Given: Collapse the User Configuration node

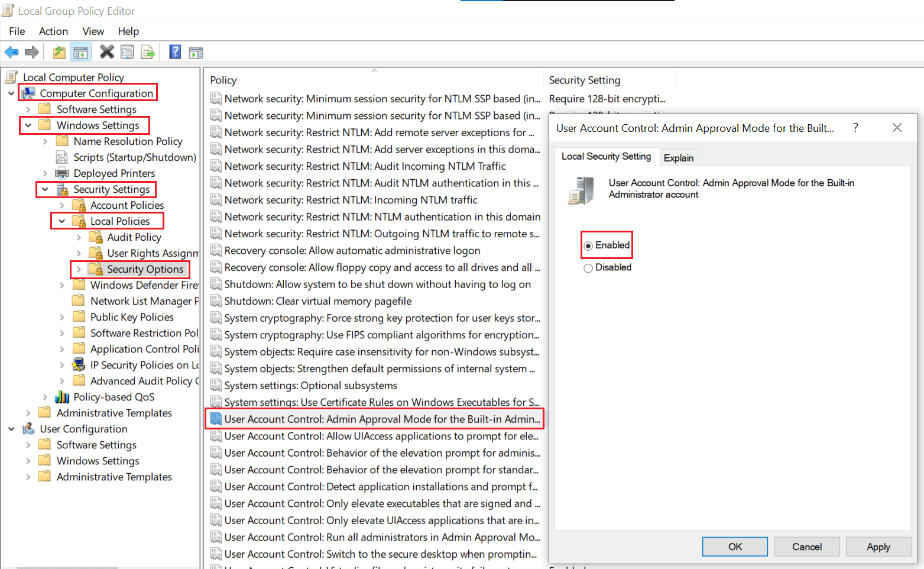Looking at the screenshot, I should click(11, 429).
